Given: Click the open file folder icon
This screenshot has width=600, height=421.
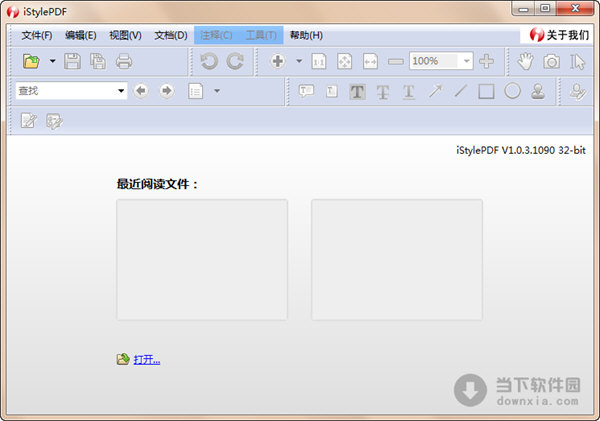Looking at the screenshot, I should 31,61.
